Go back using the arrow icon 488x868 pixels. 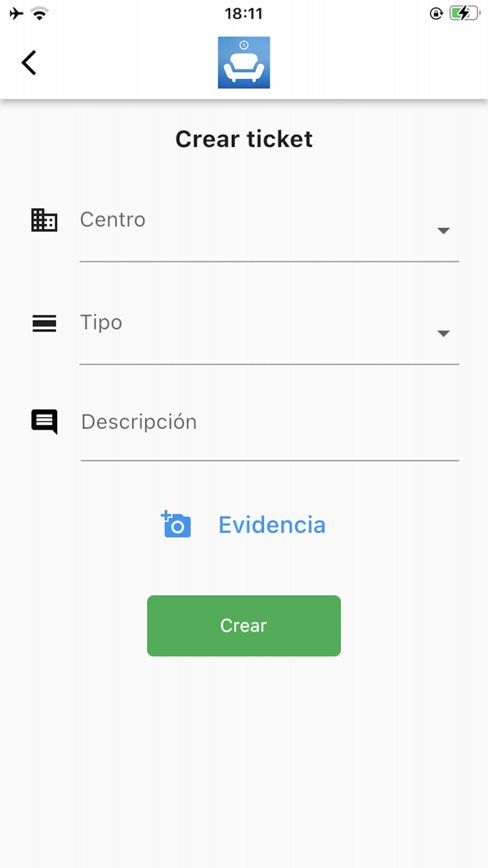(x=29, y=63)
